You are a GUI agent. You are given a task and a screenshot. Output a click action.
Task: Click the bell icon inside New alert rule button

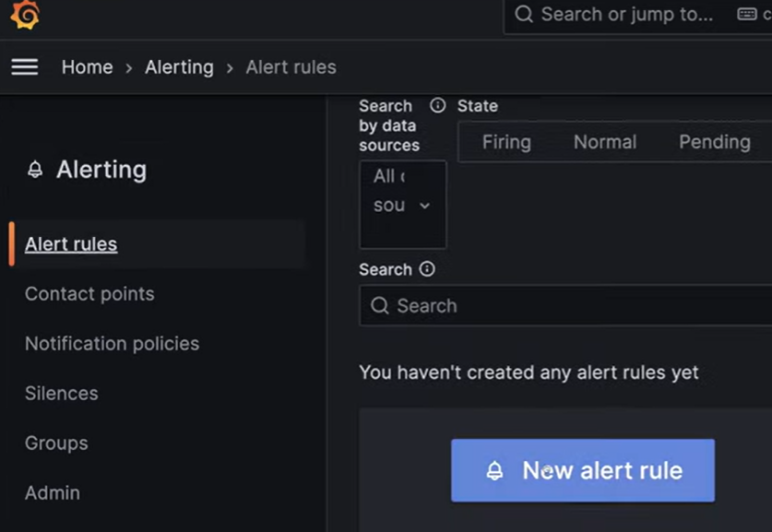tap(495, 470)
